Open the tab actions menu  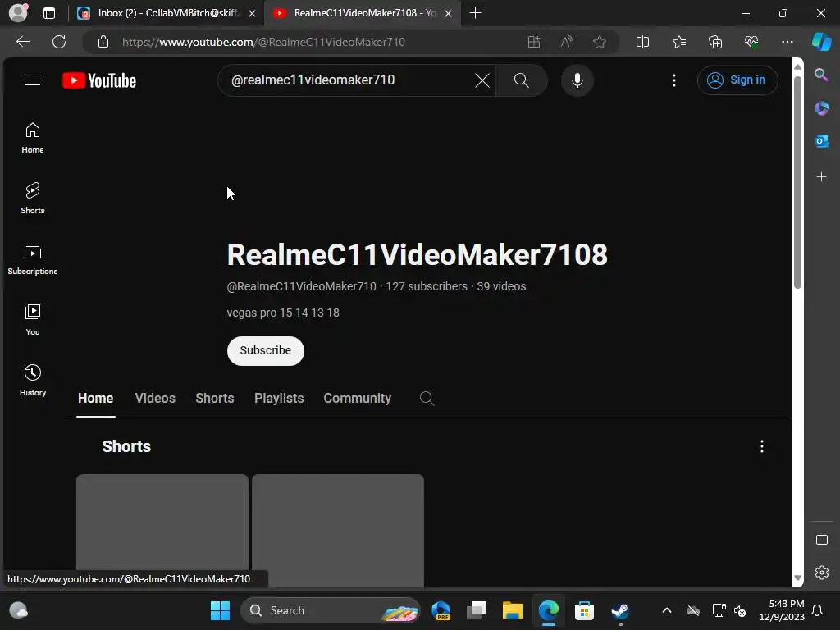(x=49, y=13)
